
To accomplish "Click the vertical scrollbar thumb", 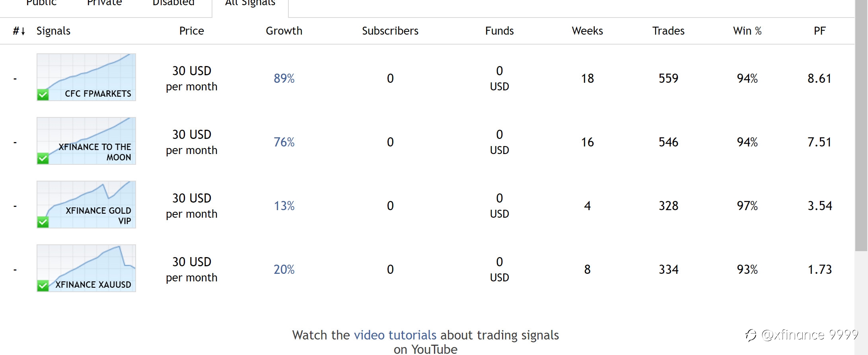I will pyautogui.click(x=861, y=125).
